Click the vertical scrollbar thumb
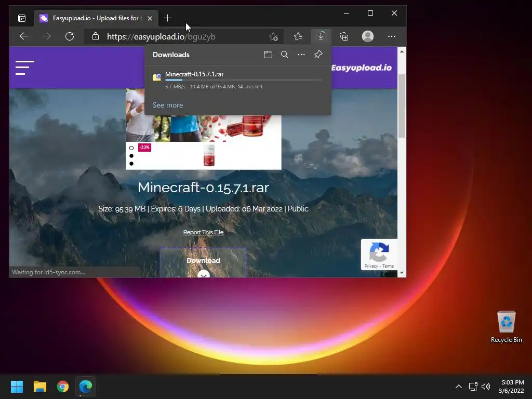Image resolution: width=532 pixels, height=399 pixels. pyautogui.click(x=402, y=105)
